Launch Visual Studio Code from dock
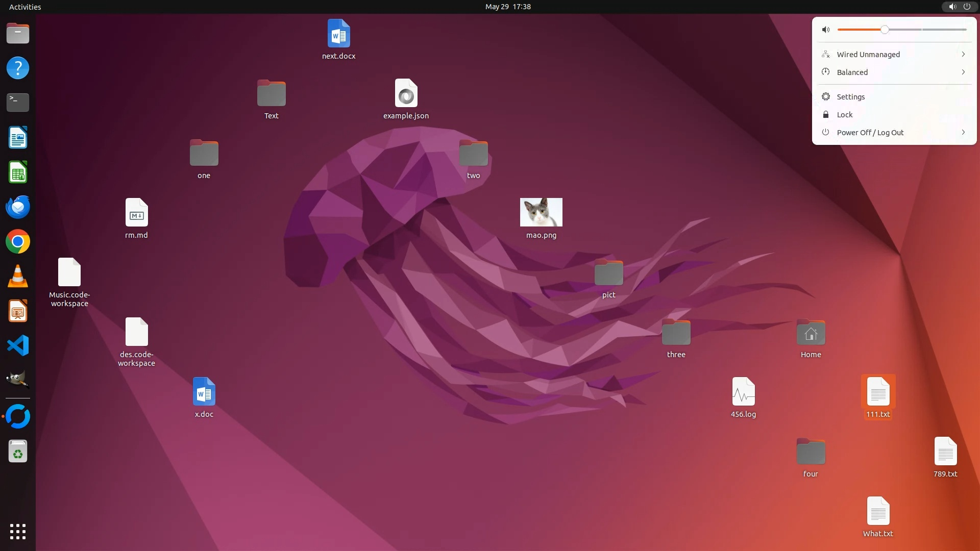This screenshot has height=551, width=980. click(x=18, y=346)
